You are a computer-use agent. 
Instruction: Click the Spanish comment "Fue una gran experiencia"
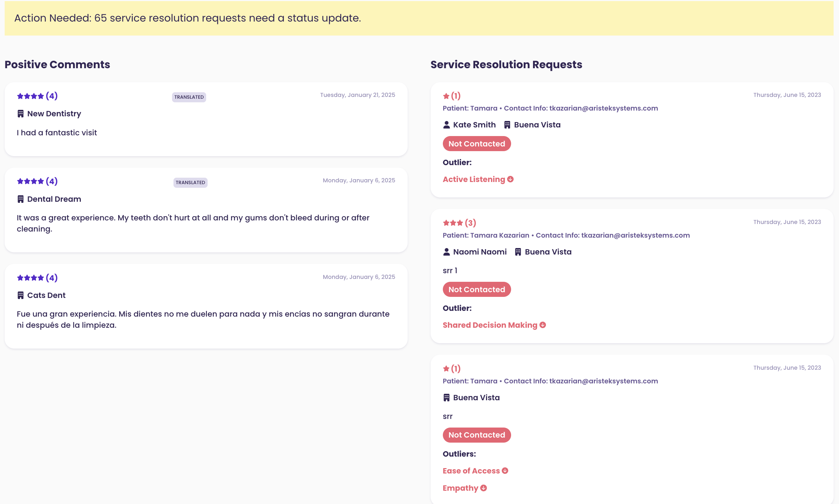(203, 319)
